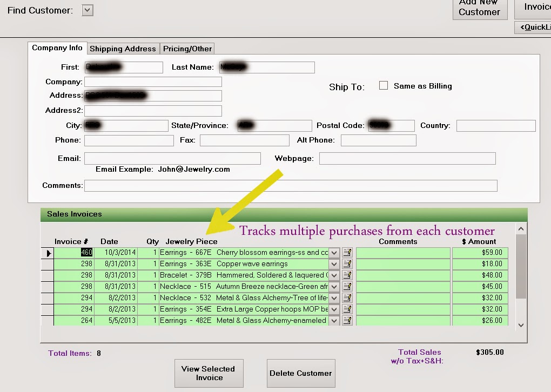Viewport: 551px width, 392px height.
Task: Open notes icon for Earrings 354E row
Action: (x=347, y=309)
